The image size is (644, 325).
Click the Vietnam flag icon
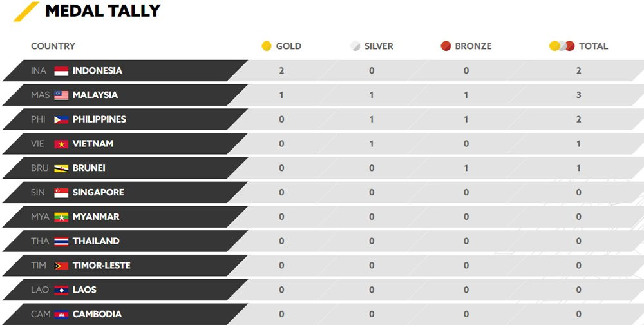pyautogui.click(x=61, y=144)
